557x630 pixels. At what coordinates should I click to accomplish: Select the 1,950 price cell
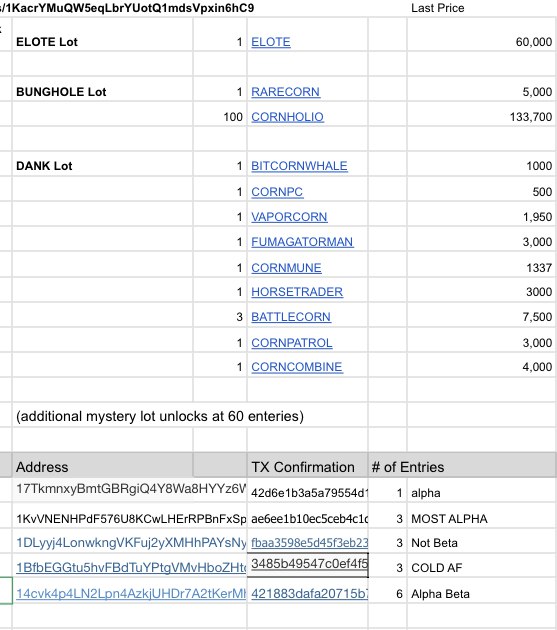pyautogui.click(x=481, y=214)
